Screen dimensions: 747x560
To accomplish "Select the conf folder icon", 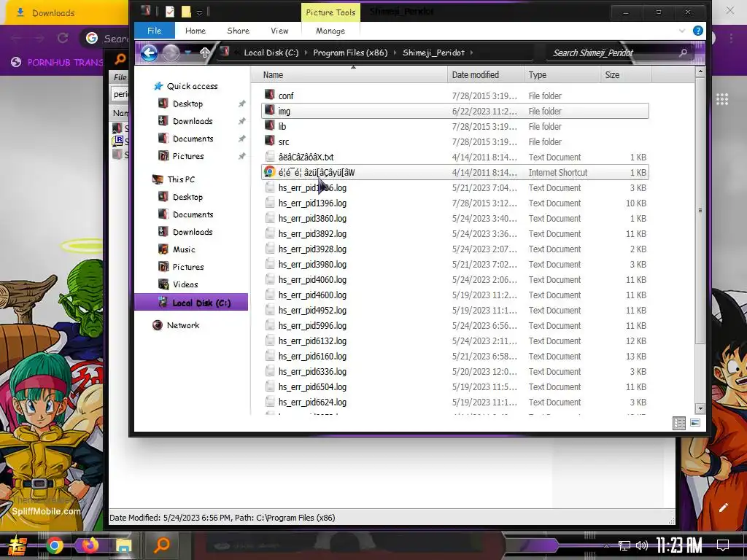I will pyautogui.click(x=270, y=96).
